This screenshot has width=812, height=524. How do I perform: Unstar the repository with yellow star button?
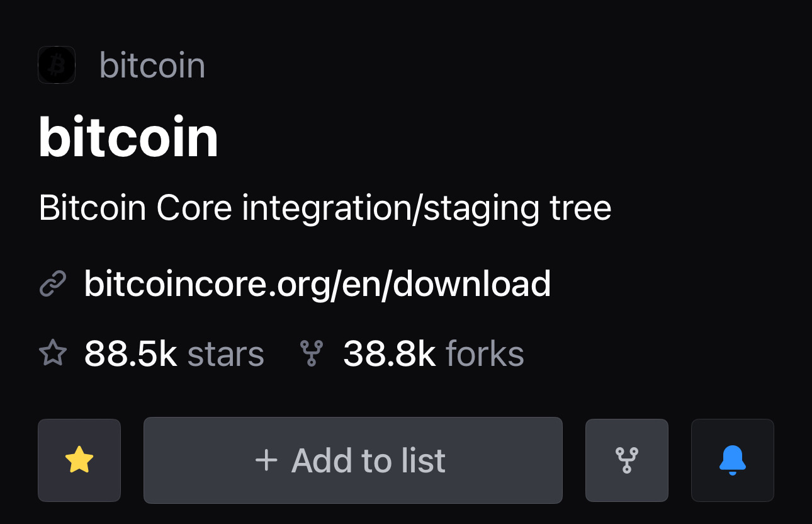pos(79,460)
